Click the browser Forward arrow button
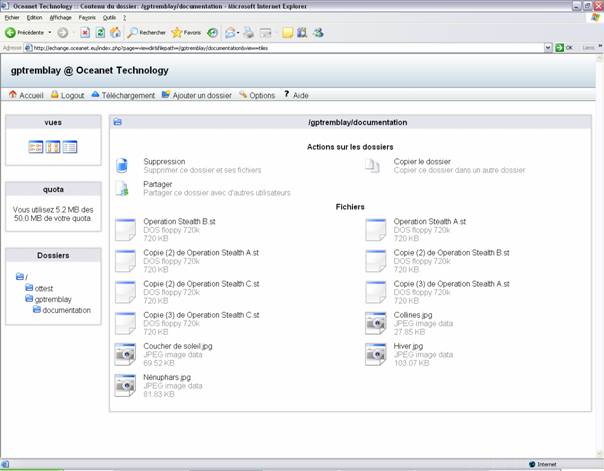The width and height of the screenshot is (604, 471). pyautogui.click(x=62, y=33)
